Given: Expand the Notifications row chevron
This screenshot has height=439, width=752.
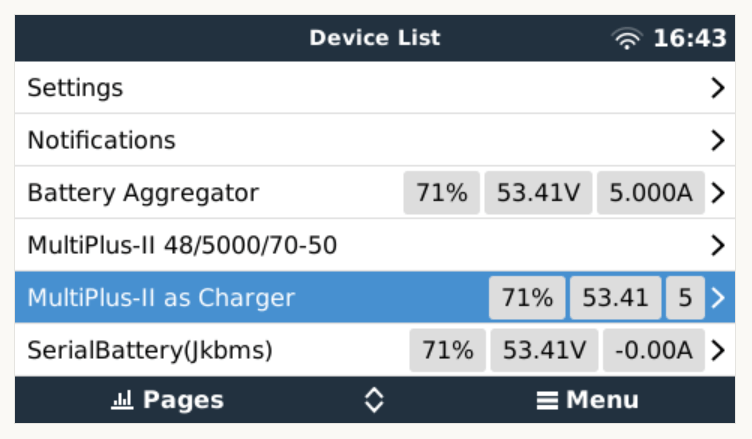Looking at the screenshot, I should [717, 140].
